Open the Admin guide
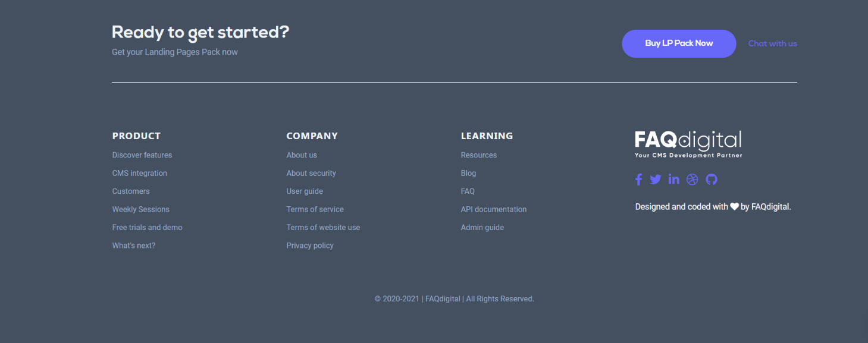 [x=482, y=228]
